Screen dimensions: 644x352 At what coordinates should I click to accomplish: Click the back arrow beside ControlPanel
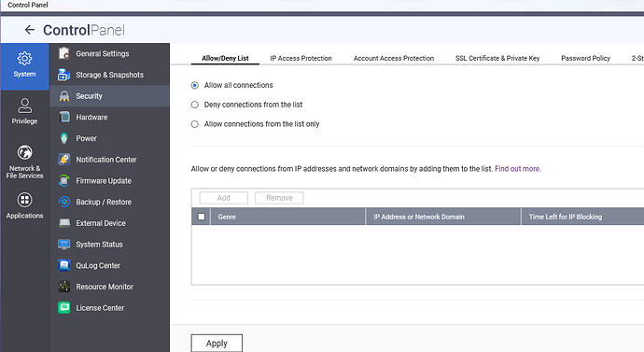[x=30, y=30]
